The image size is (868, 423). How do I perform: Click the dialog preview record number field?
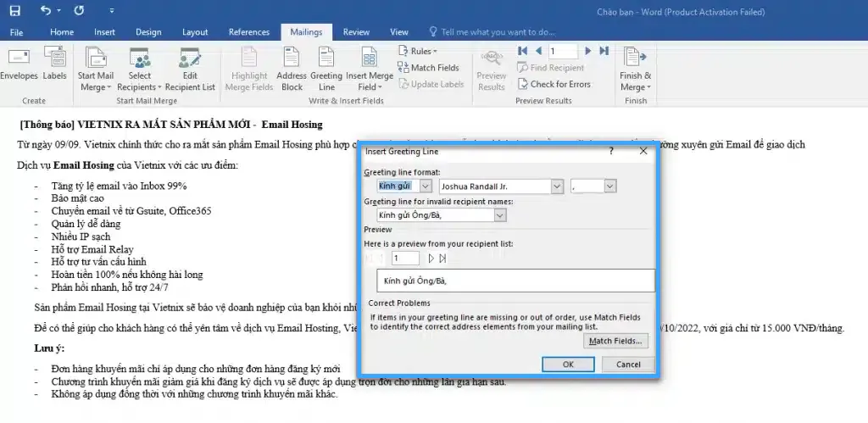point(405,258)
